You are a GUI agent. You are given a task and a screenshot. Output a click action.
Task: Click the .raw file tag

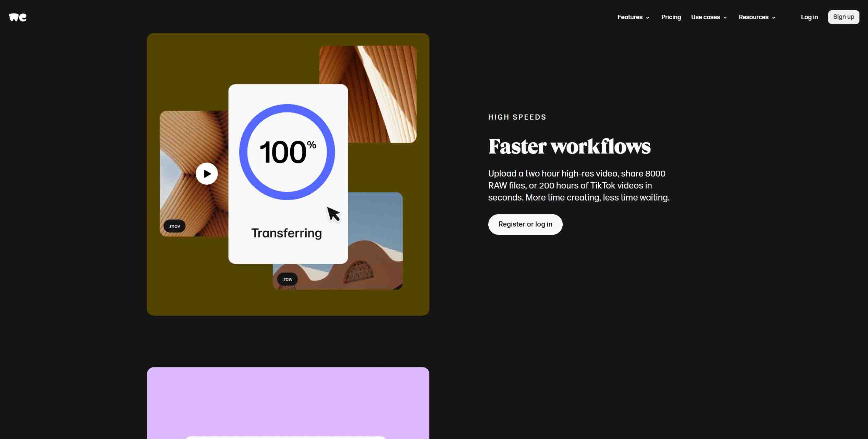click(x=287, y=279)
